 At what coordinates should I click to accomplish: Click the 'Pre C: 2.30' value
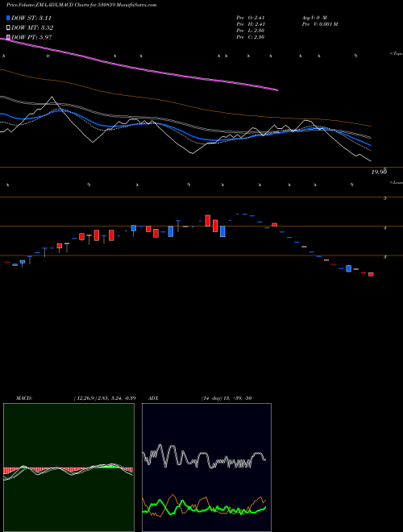251,37
